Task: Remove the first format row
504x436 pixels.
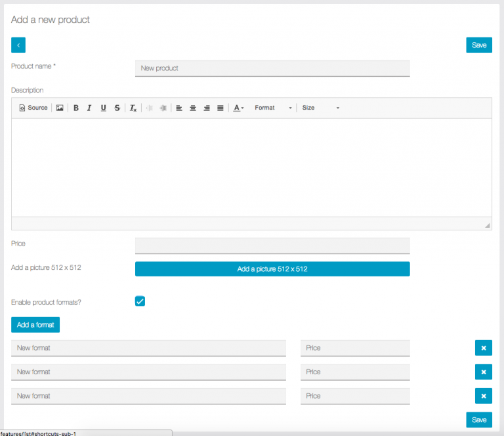Action: [483, 348]
